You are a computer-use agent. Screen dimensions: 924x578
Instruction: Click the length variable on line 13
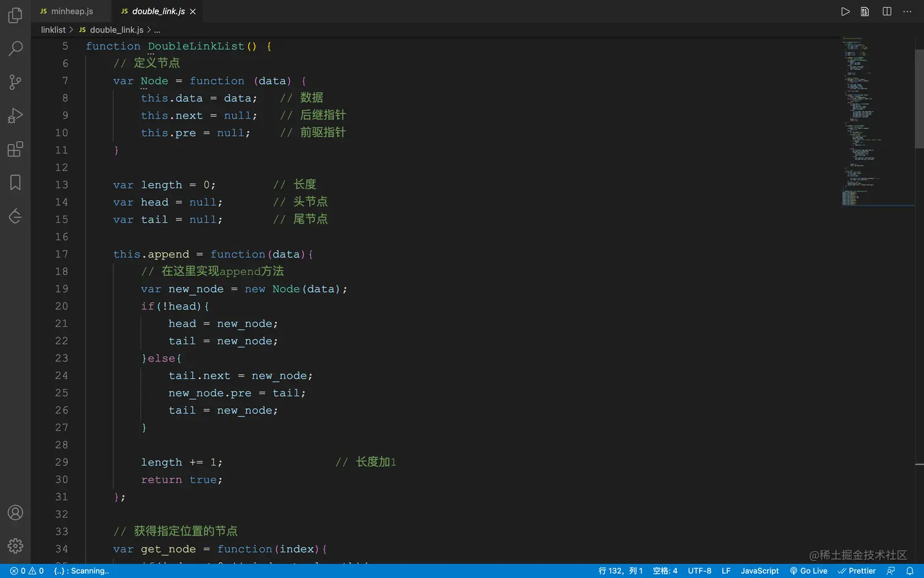[161, 185]
